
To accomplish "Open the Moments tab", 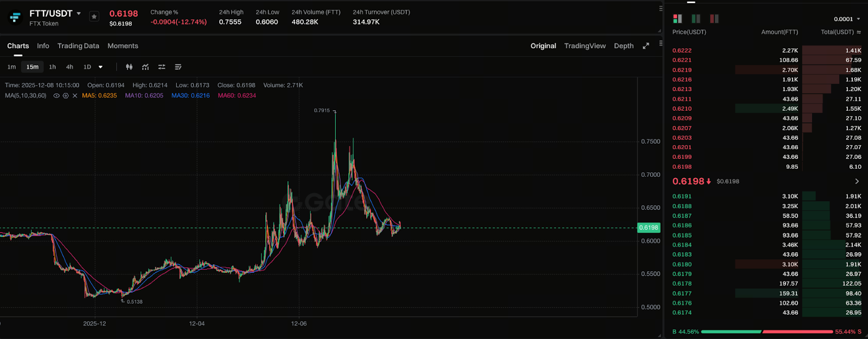I will coord(123,46).
